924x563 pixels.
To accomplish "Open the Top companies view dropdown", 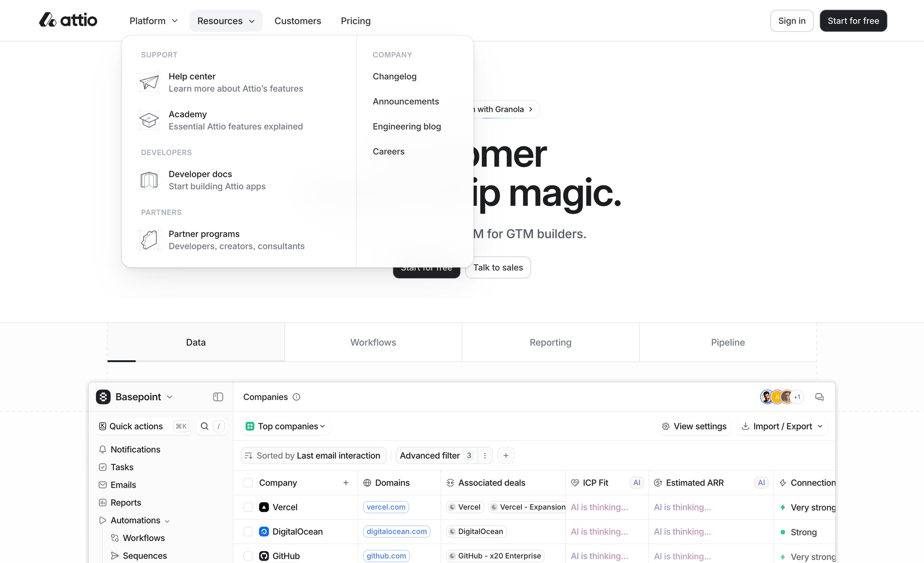I will pyautogui.click(x=286, y=426).
